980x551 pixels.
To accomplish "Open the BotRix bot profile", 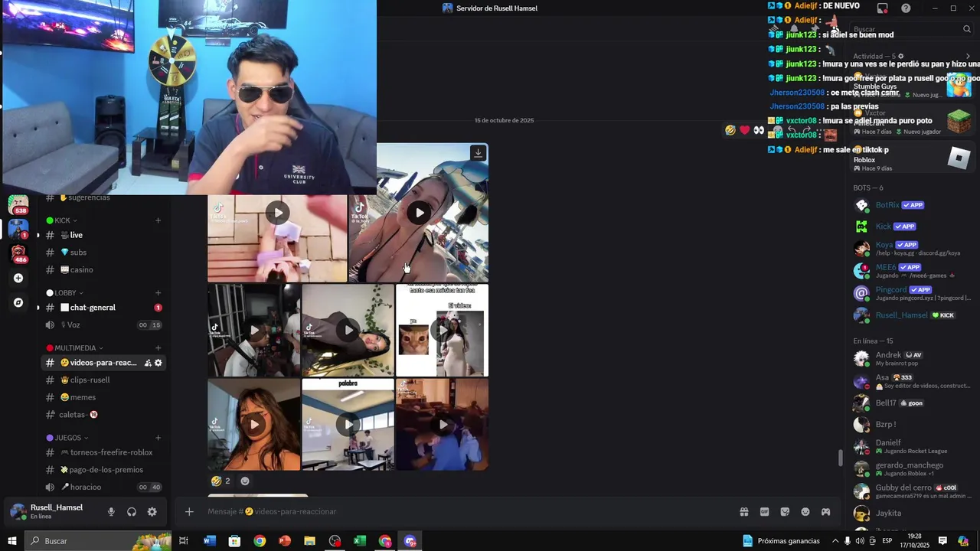I will pos(912,205).
